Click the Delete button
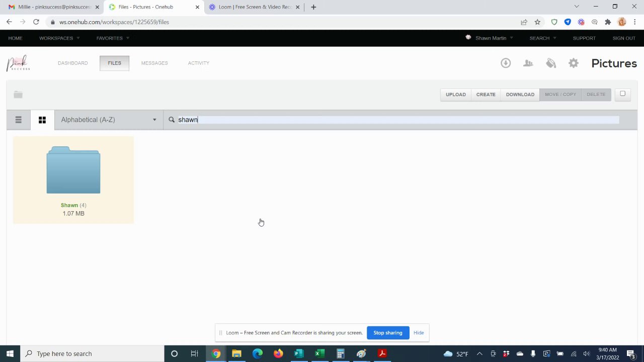 pos(596,95)
